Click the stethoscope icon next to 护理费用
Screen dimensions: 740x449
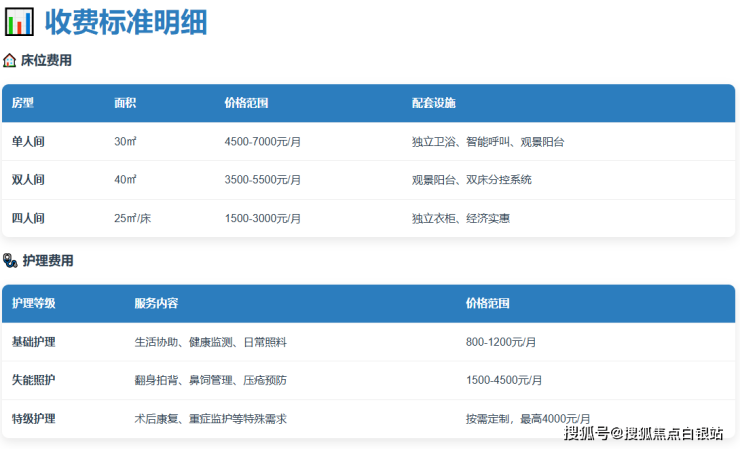[x=10, y=261]
